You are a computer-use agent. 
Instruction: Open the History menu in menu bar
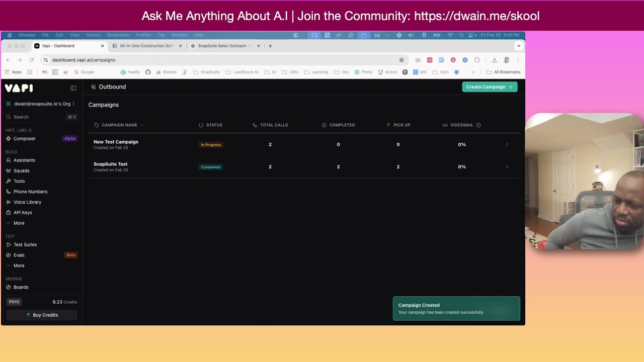pos(93,35)
